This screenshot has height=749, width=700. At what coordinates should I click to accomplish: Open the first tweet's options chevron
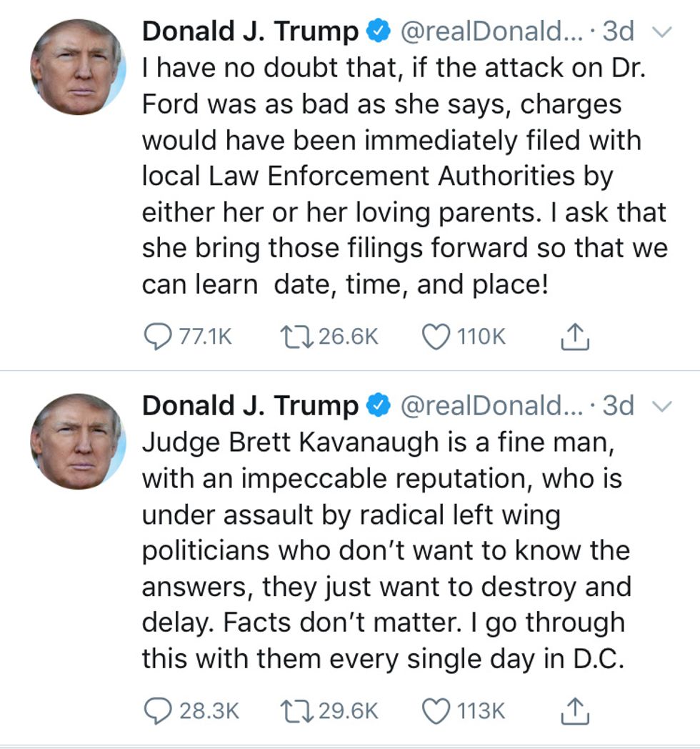(664, 31)
